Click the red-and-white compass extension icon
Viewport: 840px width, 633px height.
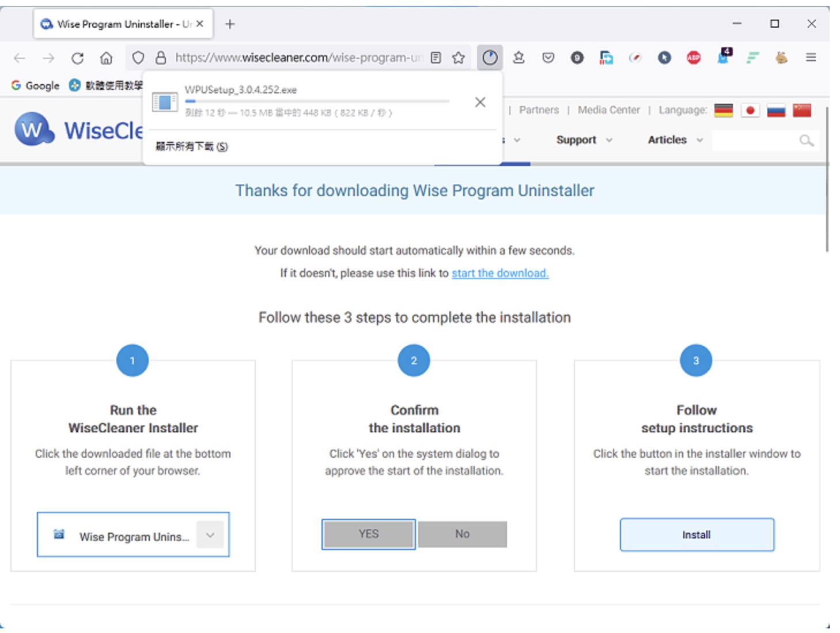pyautogui.click(x=635, y=58)
